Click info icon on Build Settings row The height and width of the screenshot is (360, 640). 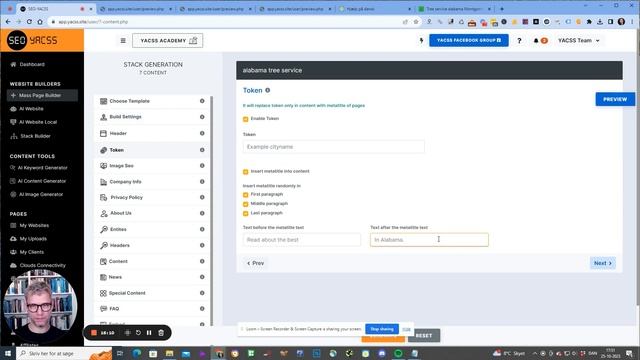coord(202,117)
